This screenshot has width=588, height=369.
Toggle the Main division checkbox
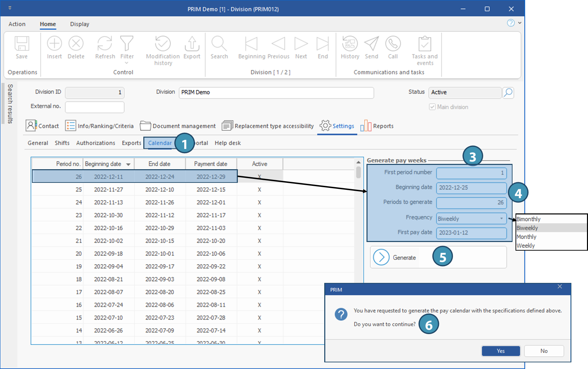432,107
